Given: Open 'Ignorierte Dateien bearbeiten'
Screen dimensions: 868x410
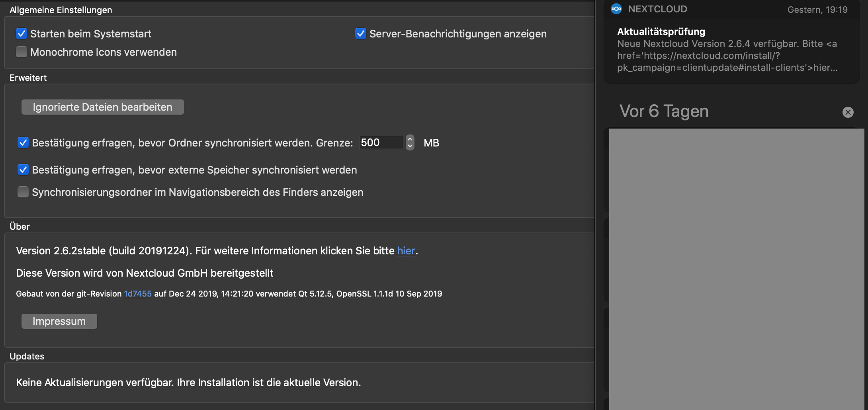Looking at the screenshot, I should pyautogui.click(x=103, y=107).
